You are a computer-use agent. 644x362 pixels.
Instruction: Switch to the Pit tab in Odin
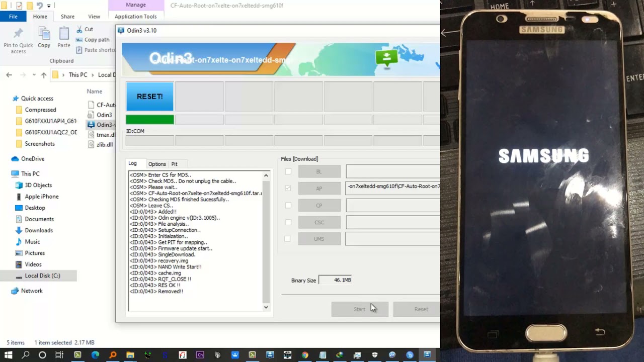tap(174, 164)
